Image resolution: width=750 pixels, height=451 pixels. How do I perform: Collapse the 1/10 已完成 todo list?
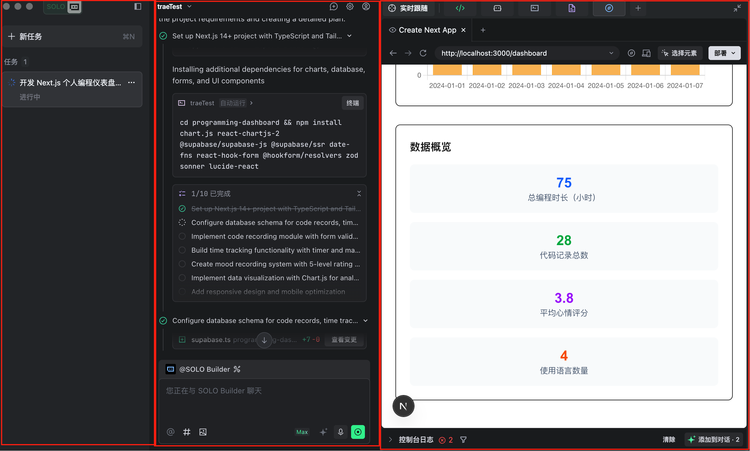[359, 194]
